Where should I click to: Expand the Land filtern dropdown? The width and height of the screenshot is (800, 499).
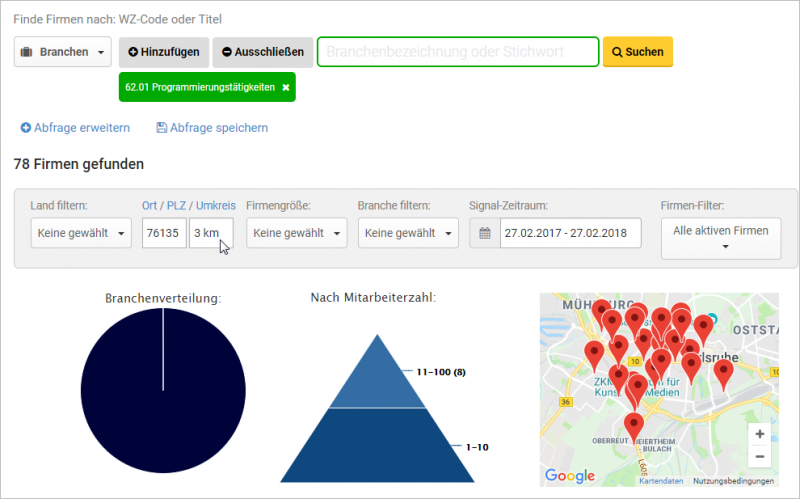click(80, 233)
